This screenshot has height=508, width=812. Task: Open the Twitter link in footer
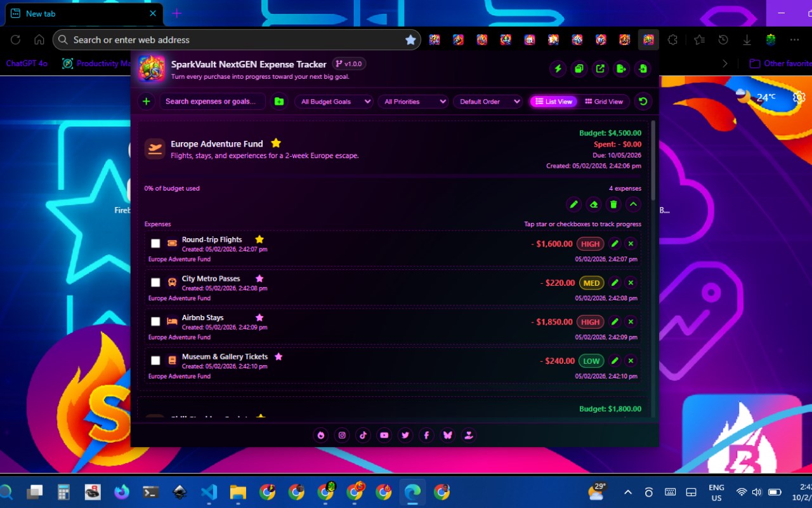tap(405, 435)
